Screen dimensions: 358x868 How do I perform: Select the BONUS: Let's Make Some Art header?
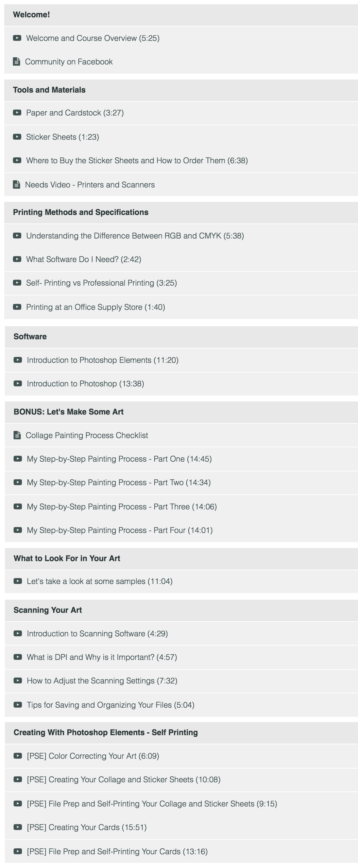click(x=181, y=412)
